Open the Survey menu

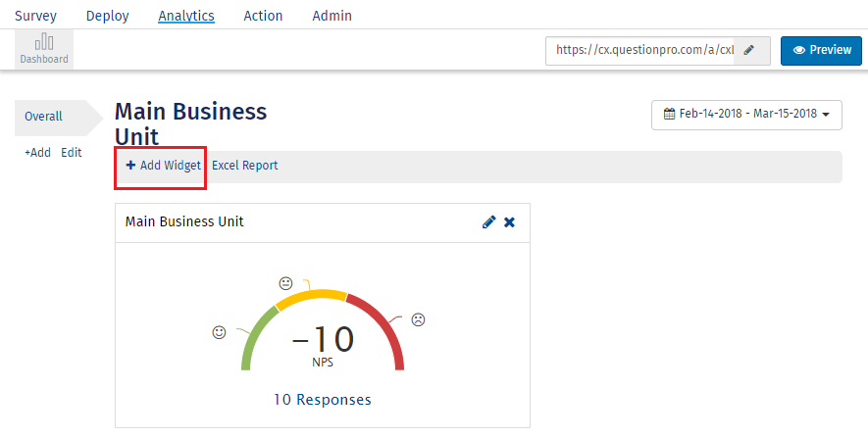pos(35,16)
